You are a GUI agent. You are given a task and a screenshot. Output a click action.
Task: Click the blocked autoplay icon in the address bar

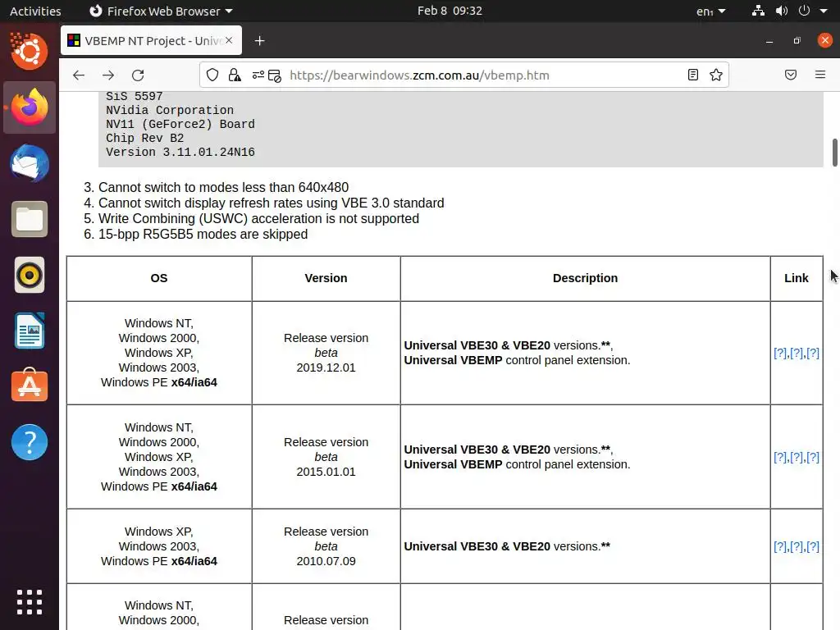pyautogui.click(x=275, y=75)
